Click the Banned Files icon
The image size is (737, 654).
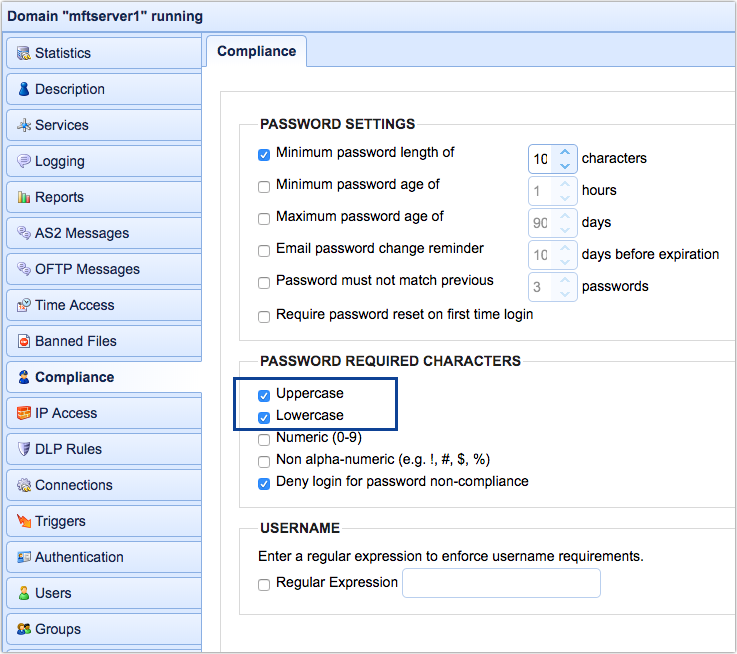[x=24, y=341]
